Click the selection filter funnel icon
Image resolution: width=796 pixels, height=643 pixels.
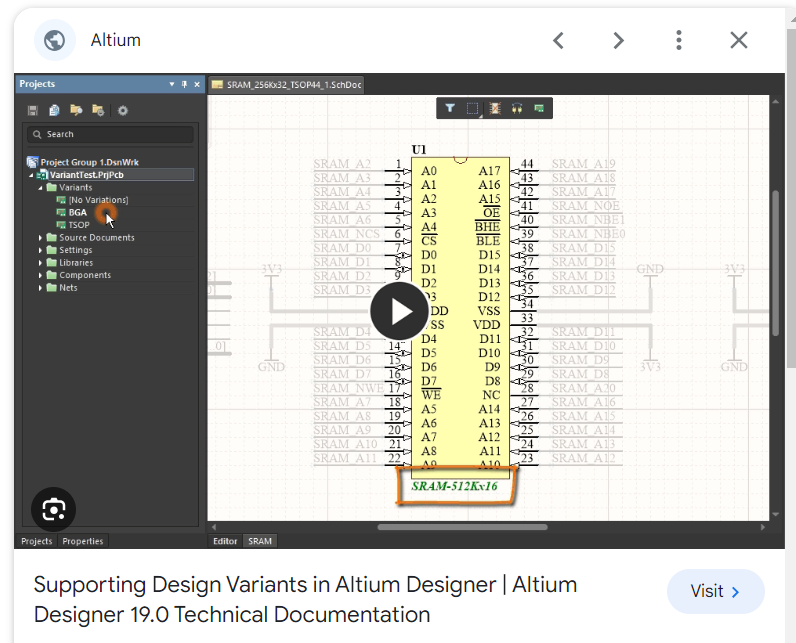(450, 108)
